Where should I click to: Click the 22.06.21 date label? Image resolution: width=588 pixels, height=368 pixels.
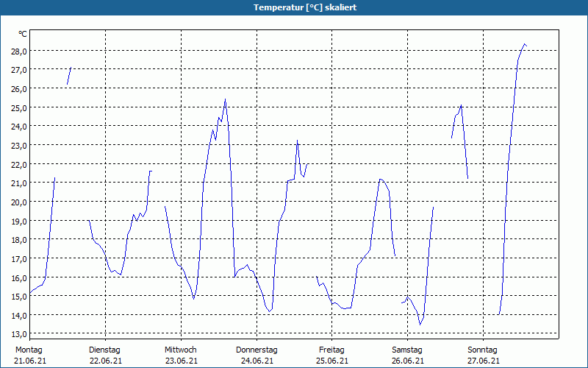[x=106, y=361]
